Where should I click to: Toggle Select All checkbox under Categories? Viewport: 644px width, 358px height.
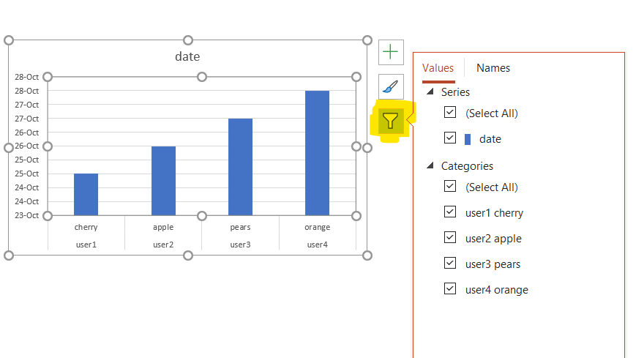(450, 186)
